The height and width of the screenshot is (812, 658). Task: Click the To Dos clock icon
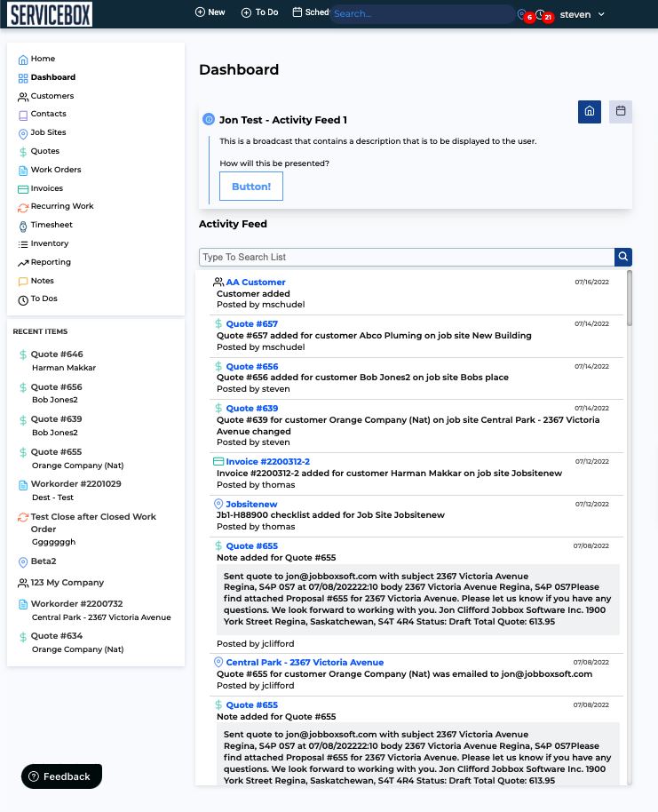[x=23, y=300]
